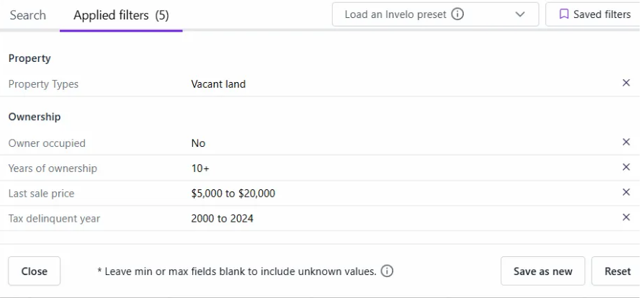The width and height of the screenshot is (644, 298).
Task: Click the preset dropdown chevron arrow
Action: (520, 14)
